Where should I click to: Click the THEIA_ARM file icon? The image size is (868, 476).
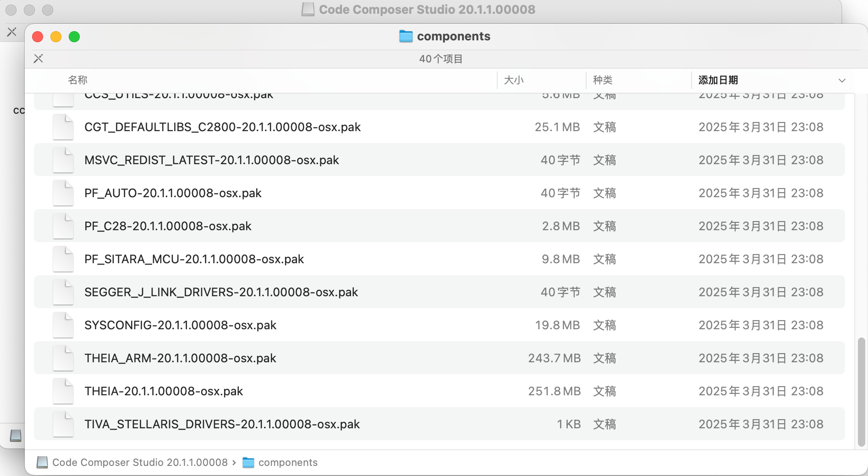point(63,358)
